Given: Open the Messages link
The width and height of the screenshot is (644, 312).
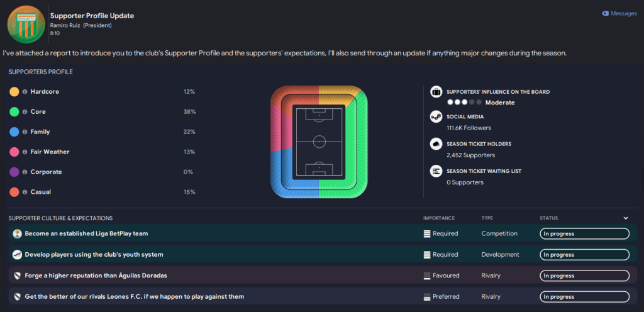Looking at the screenshot, I should coord(619,13).
